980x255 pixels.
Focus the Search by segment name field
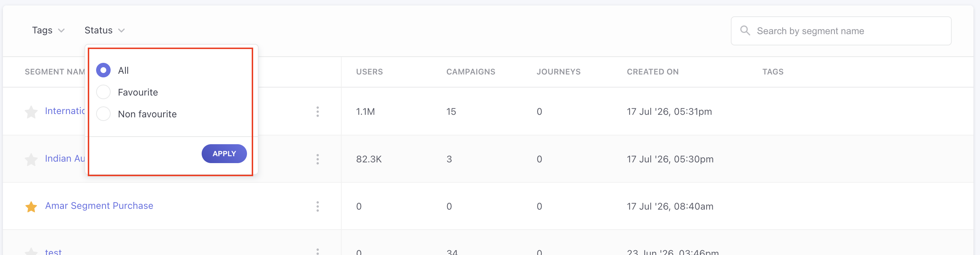coord(841,31)
